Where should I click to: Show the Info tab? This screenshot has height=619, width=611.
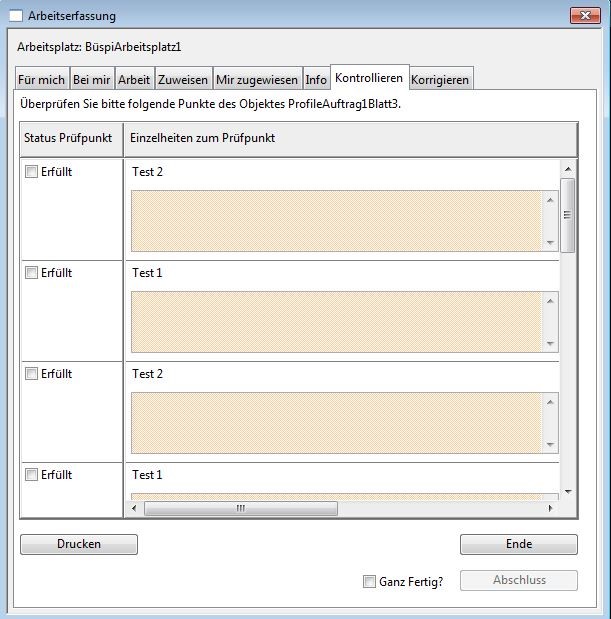[x=316, y=80]
